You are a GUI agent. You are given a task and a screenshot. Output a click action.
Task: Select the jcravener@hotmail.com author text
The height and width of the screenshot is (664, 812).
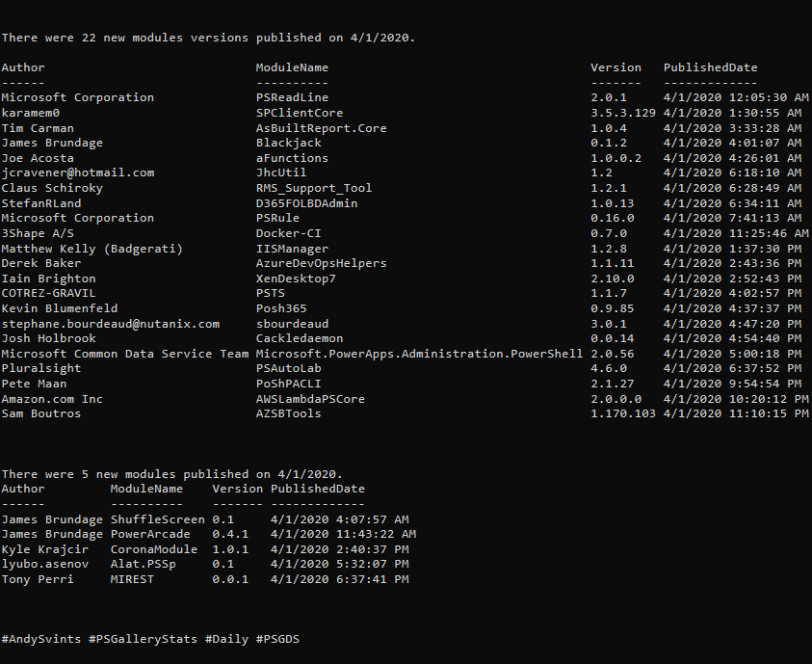78,173
